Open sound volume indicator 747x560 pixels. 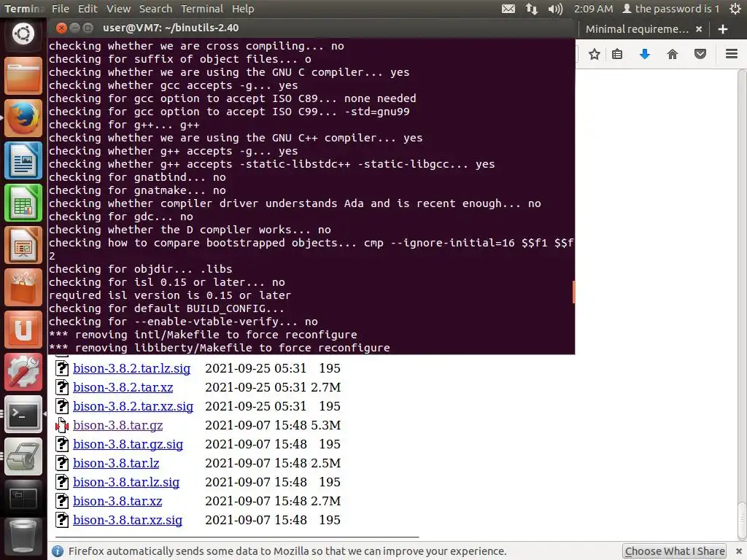pos(555,9)
